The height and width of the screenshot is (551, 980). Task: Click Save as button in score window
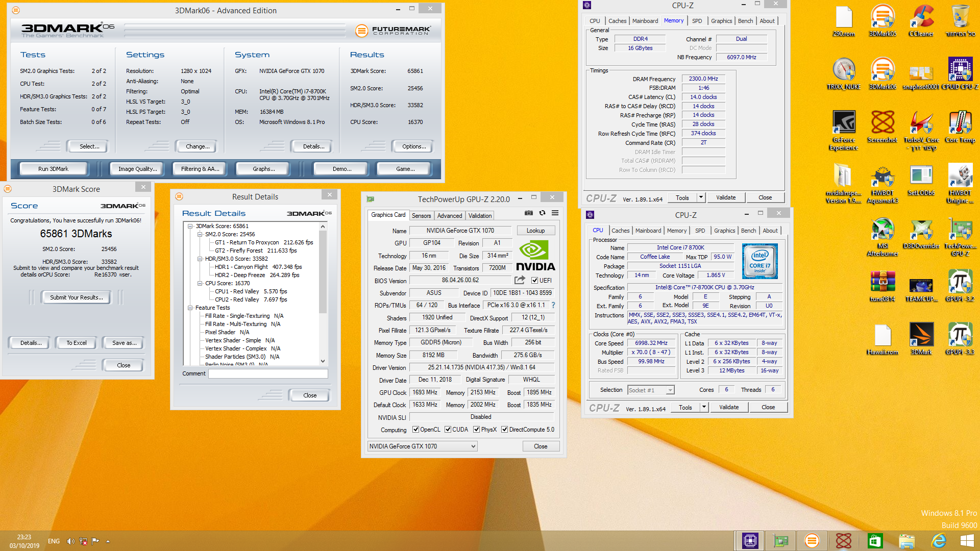coord(124,343)
